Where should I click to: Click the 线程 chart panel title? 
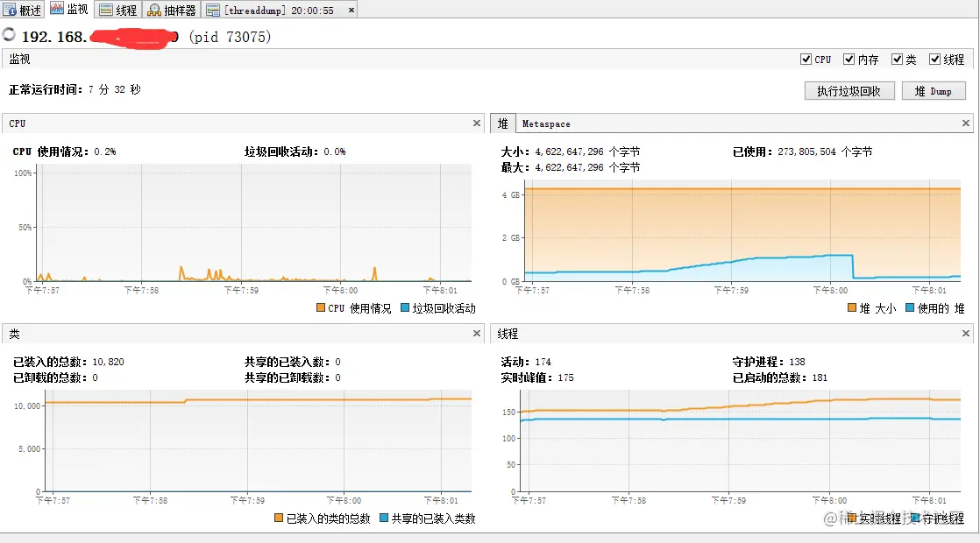click(x=508, y=334)
